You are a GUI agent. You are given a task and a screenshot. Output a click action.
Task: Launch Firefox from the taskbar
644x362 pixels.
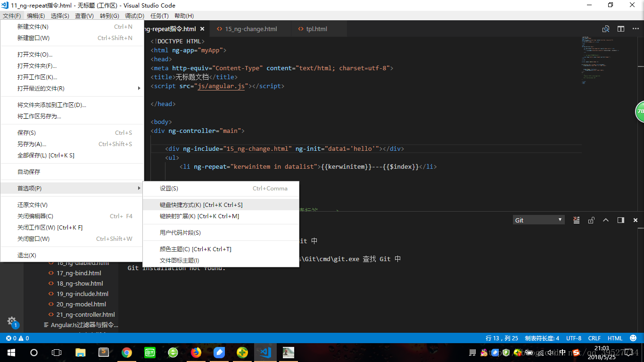[196, 353]
